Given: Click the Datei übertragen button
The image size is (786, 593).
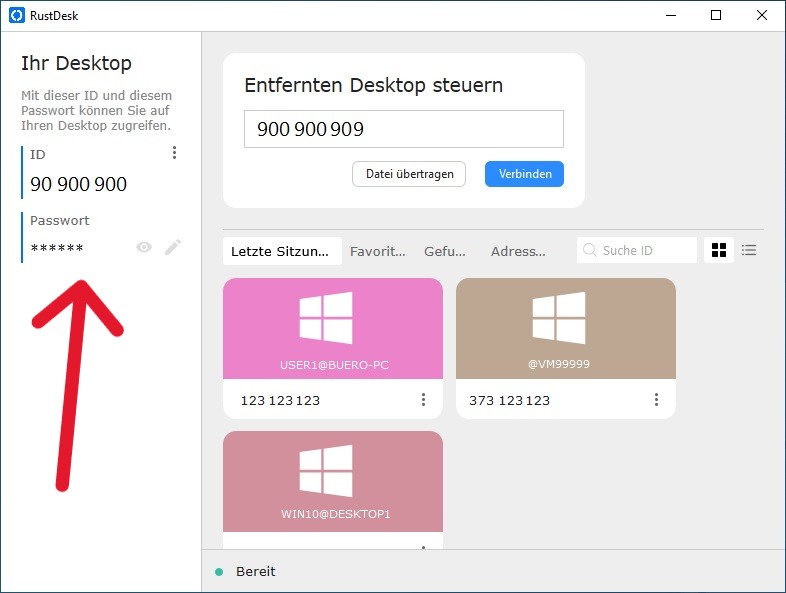Looking at the screenshot, I should (409, 174).
